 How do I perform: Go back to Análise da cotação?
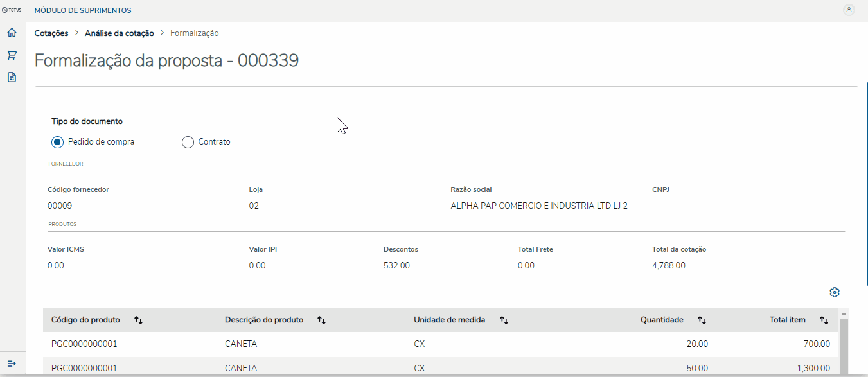coord(119,33)
